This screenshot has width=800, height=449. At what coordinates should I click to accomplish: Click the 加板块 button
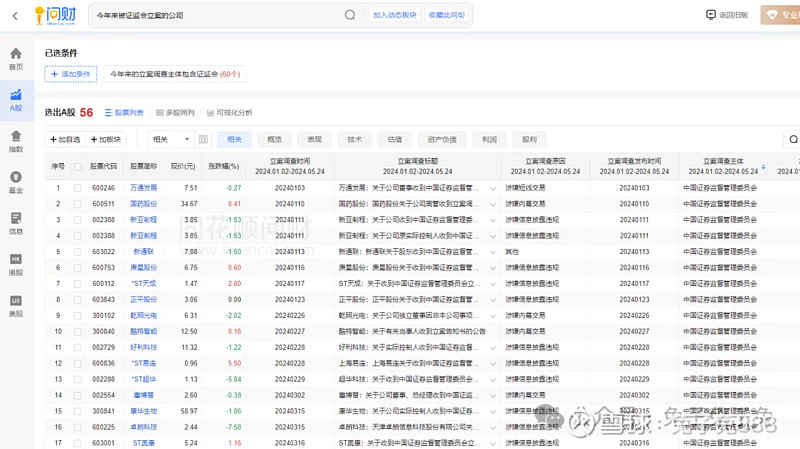(106, 139)
